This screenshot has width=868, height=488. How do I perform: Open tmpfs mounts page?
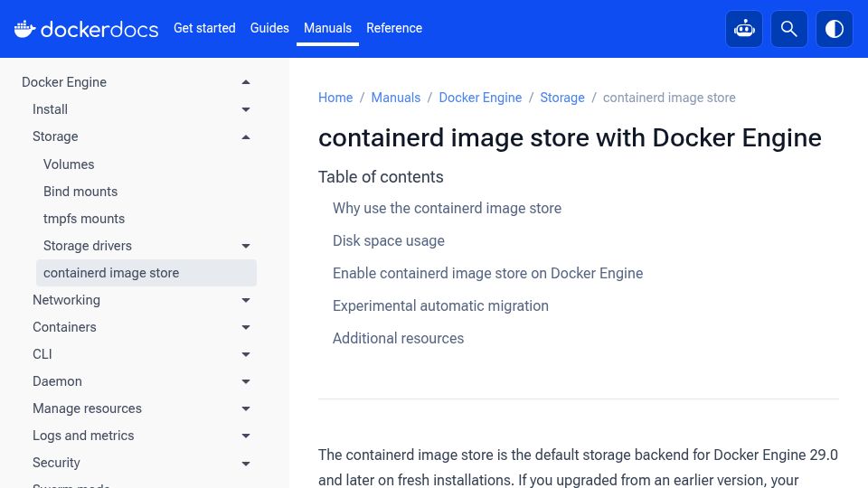tap(84, 219)
